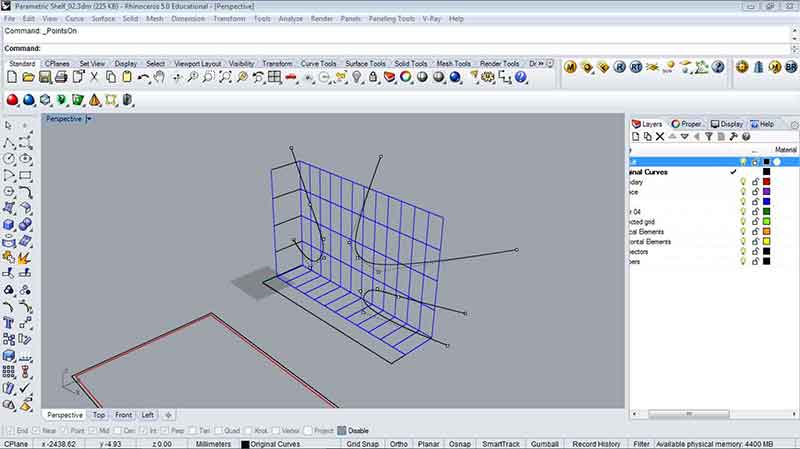Click the Save floppy disk icon
The height and width of the screenshot is (449, 800).
click(45, 78)
